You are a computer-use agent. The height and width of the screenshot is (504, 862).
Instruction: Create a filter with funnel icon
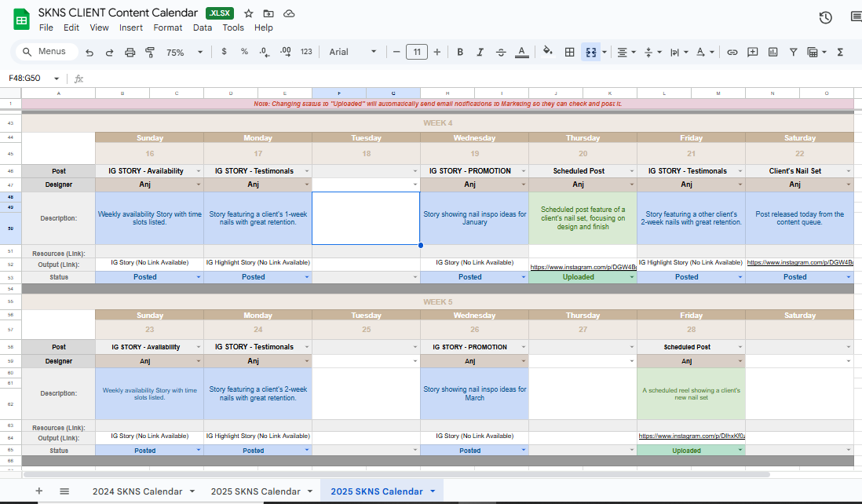(x=793, y=53)
